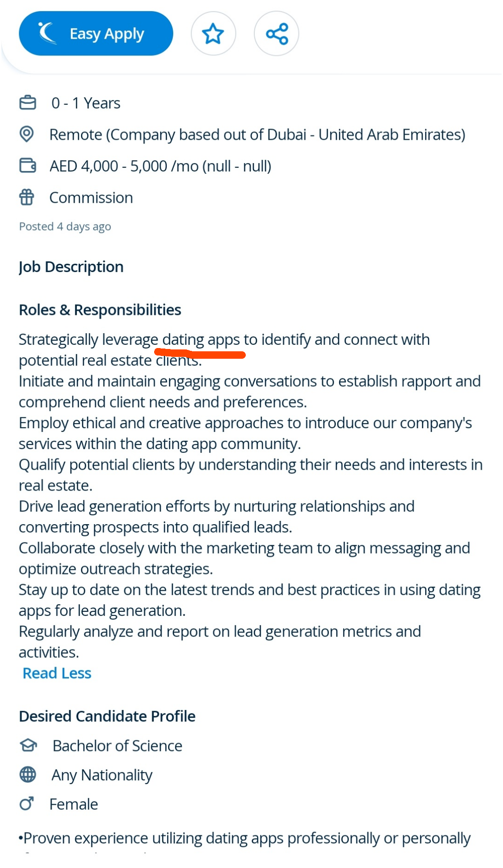Click the graduation cap education icon
The image size is (503, 868).
click(28, 745)
